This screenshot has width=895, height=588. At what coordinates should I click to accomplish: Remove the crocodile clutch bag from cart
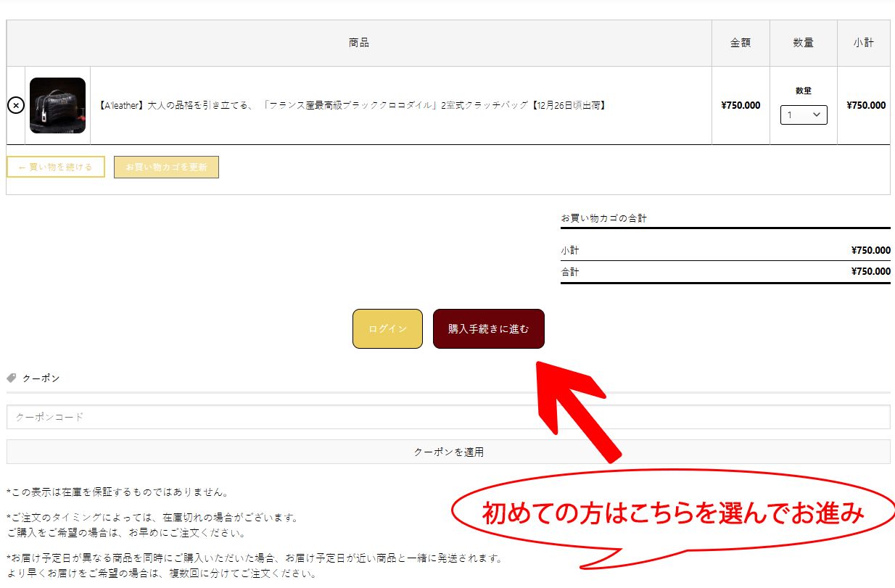pyautogui.click(x=15, y=106)
